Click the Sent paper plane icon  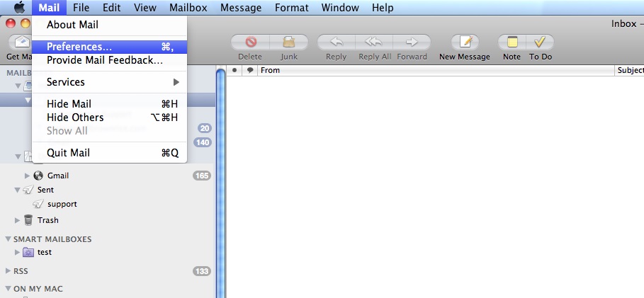pos(28,190)
